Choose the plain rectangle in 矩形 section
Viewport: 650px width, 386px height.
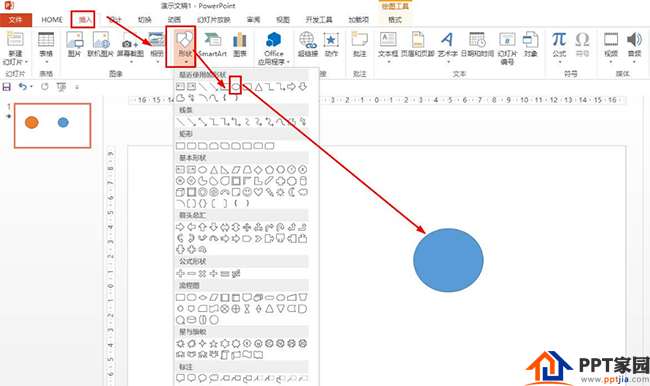(180, 146)
